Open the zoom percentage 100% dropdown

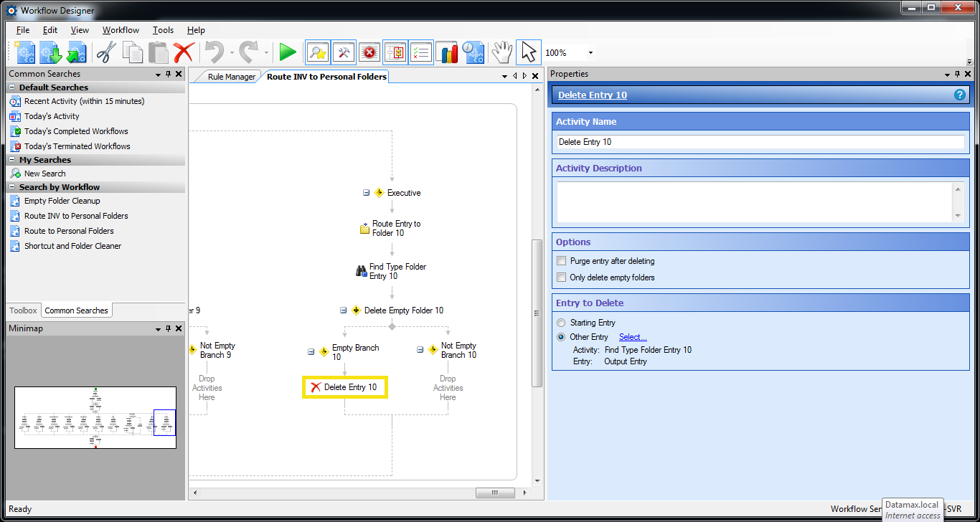coord(590,53)
